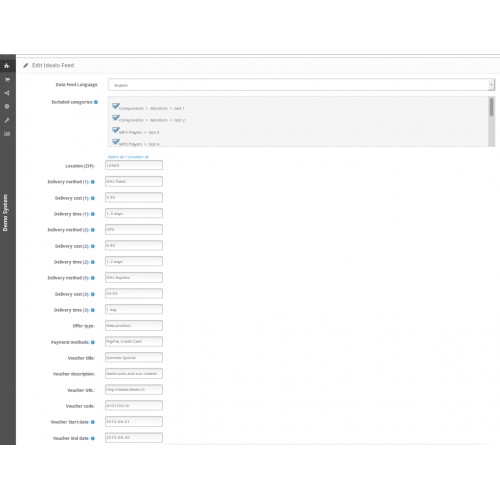The height and width of the screenshot is (500, 500).
Task: Click help icon next to Payment methods
Action: click(x=93, y=342)
